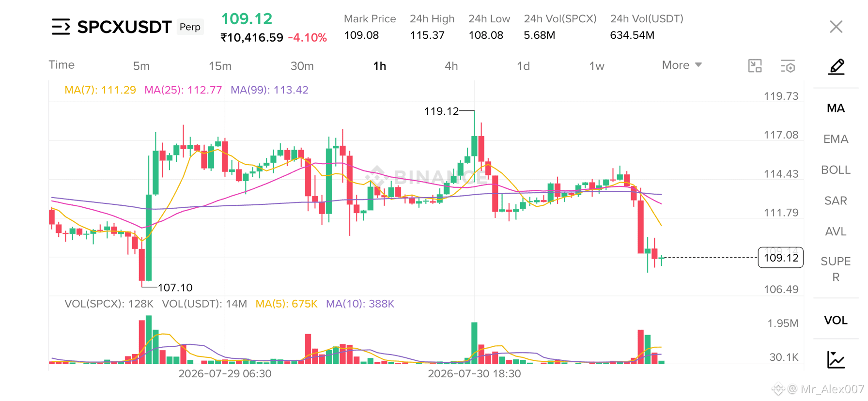Switch to the 4h timeframe
The height and width of the screenshot is (401, 868).
451,66
